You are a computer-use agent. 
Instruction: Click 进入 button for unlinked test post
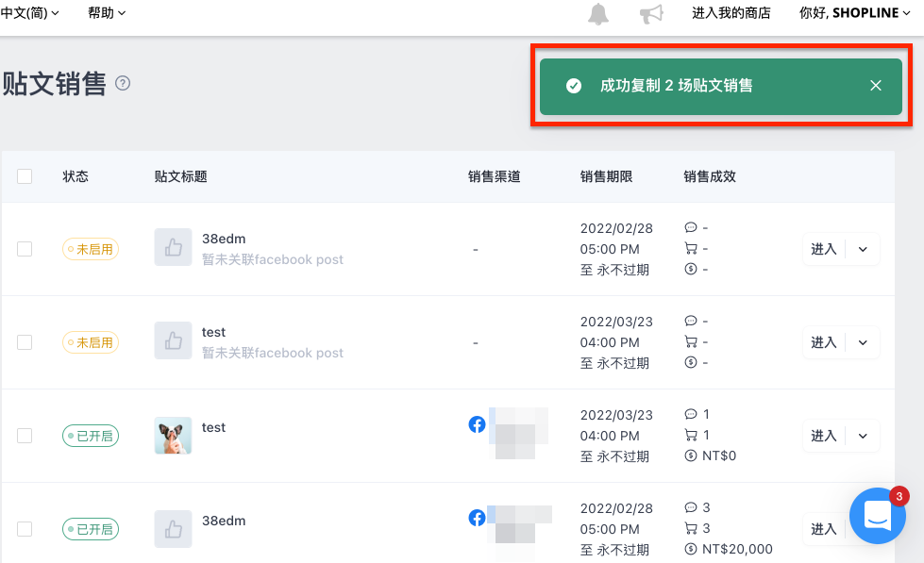click(824, 342)
